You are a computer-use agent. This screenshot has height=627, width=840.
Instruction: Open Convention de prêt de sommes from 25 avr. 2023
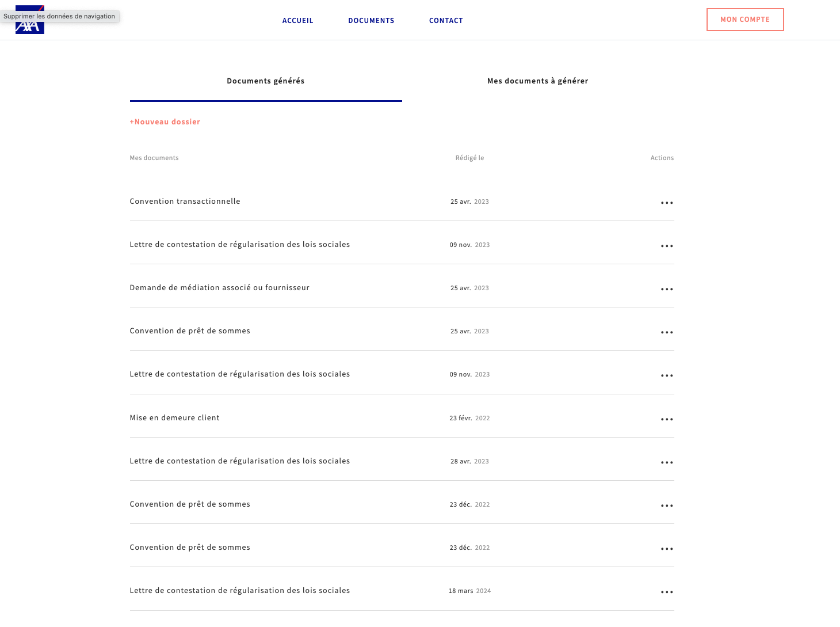(x=190, y=331)
